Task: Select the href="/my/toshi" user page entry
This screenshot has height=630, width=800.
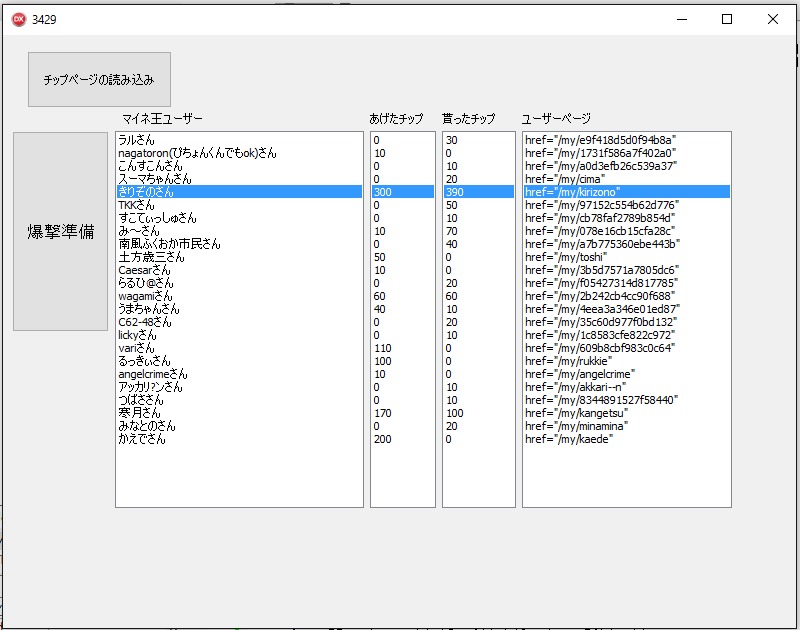Action: click(566, 257)
